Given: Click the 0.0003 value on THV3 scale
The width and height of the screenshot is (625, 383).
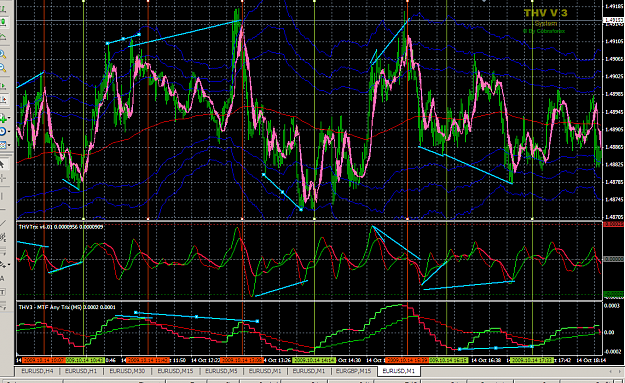Looking at the screenshot, I should 612,306.
